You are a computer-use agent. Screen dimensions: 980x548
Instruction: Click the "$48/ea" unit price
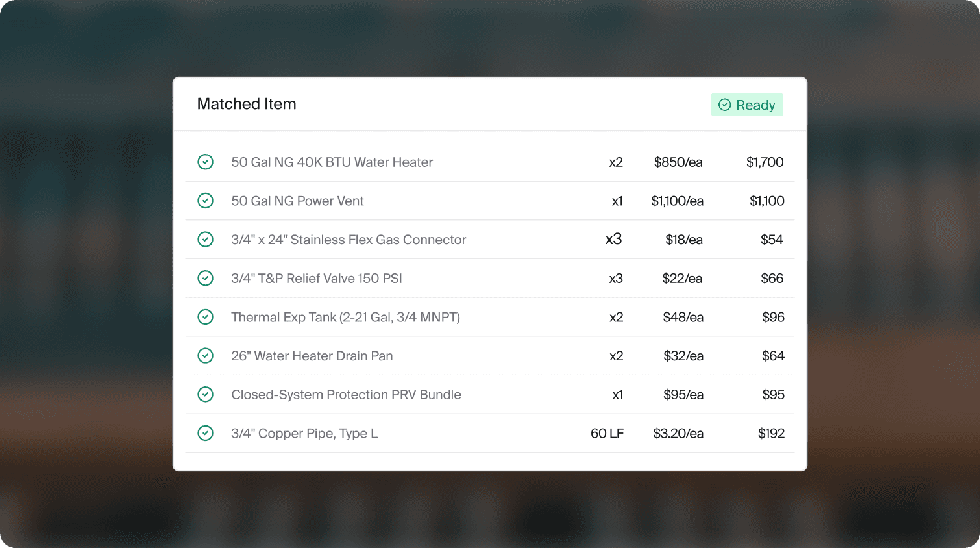pyautogui.click(x=683, y=318)
